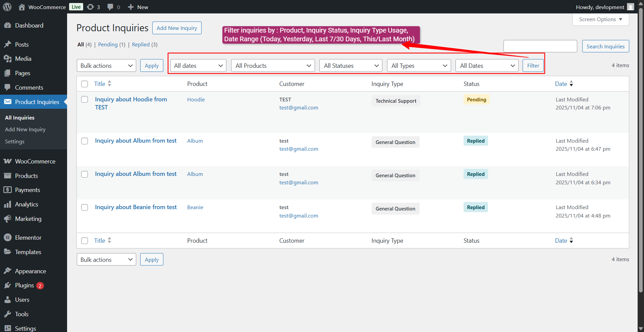This screenshot has width=644, height=332.
Task: Open the updates icon in admin bar
Action: [90, 7]
